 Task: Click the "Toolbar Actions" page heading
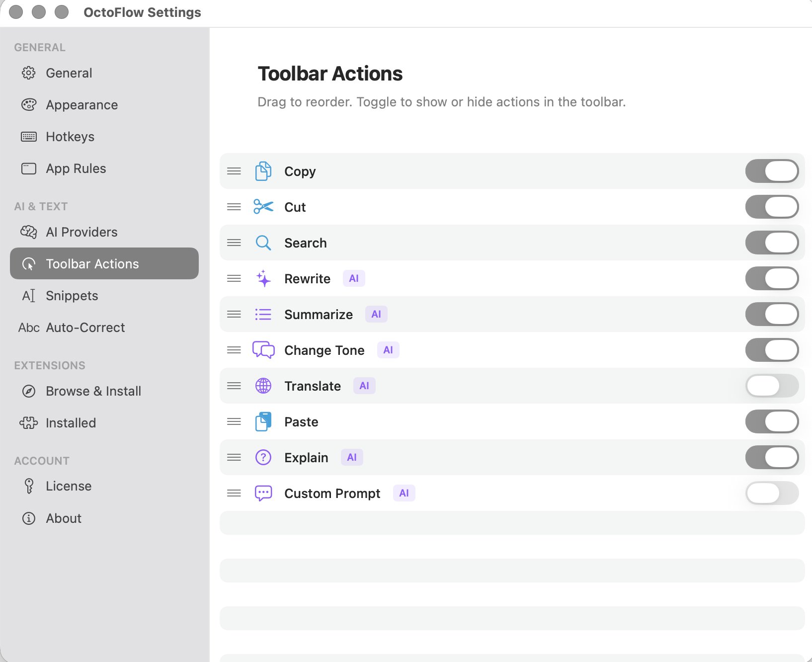tap(330, 74)
